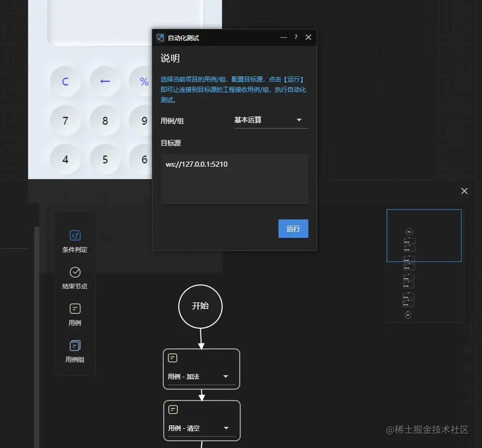Minimize the 自动化测试 dialog
Screen dimensions: 482x448
284,37
